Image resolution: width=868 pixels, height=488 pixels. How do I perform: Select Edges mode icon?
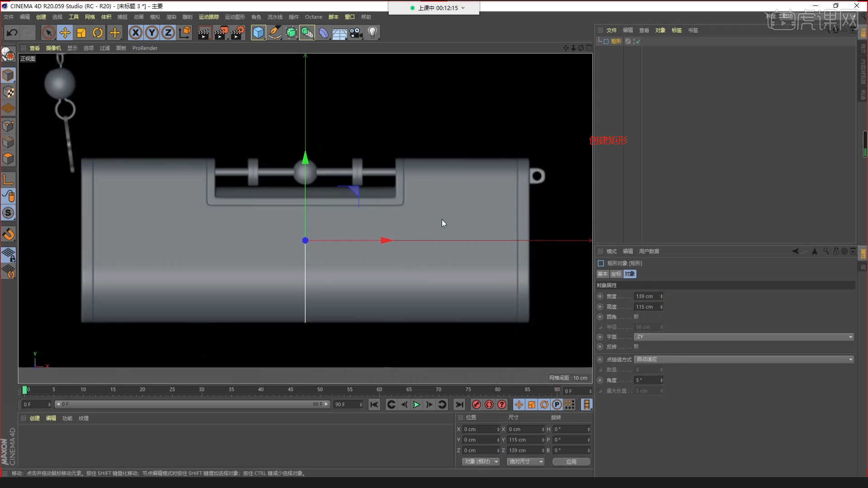pos(8,142)
